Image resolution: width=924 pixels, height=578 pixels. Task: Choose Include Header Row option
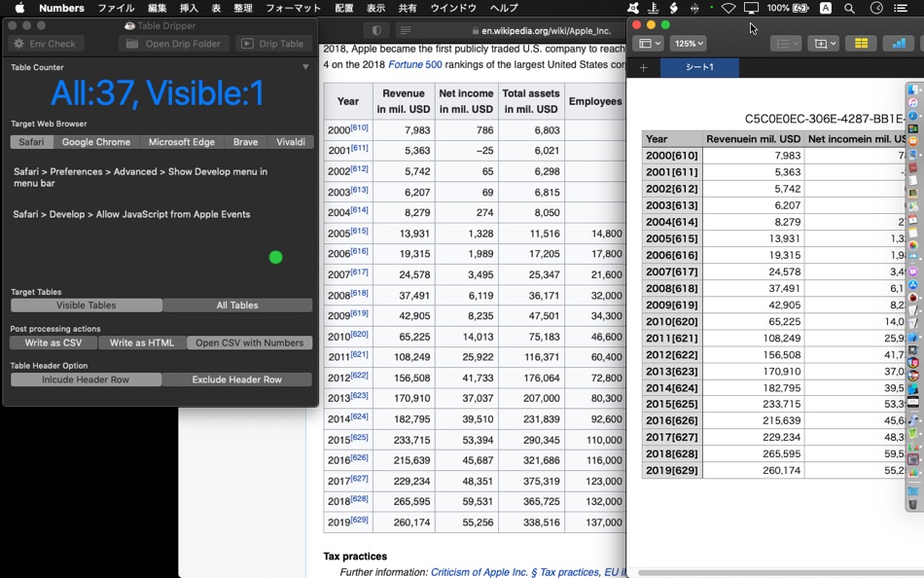(86, 379)
